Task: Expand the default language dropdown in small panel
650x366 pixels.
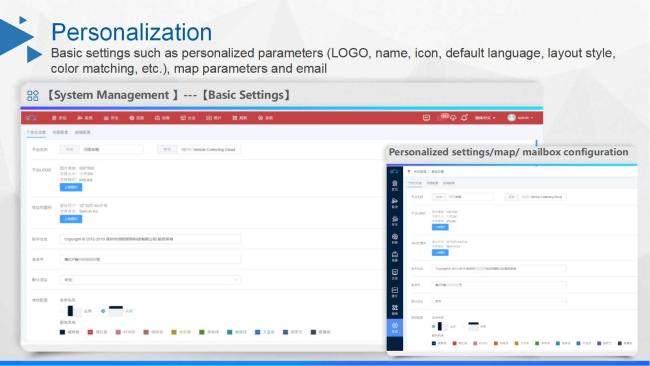Action: click(x=499, y=301)
